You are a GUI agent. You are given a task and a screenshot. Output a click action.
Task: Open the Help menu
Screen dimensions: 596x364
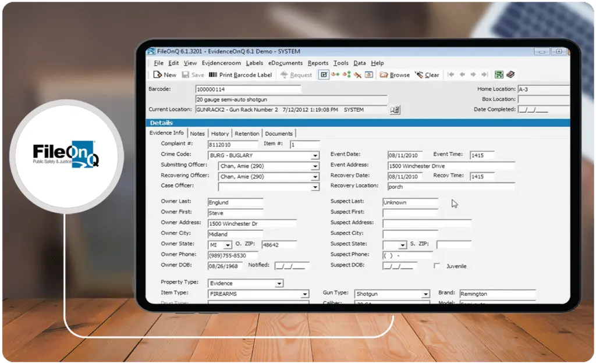click(x=377, y=63)
